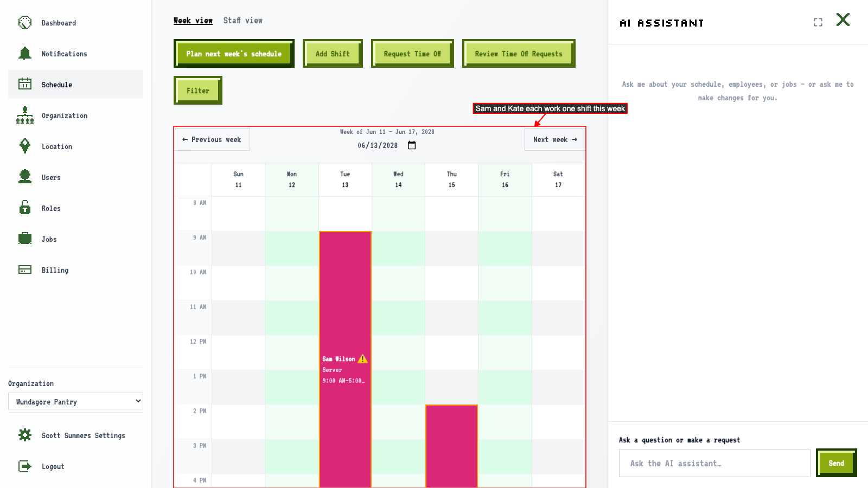Open the Filter button
This screenshot has height=488, width=868.
pyautogui.click(x=198, y=91)
